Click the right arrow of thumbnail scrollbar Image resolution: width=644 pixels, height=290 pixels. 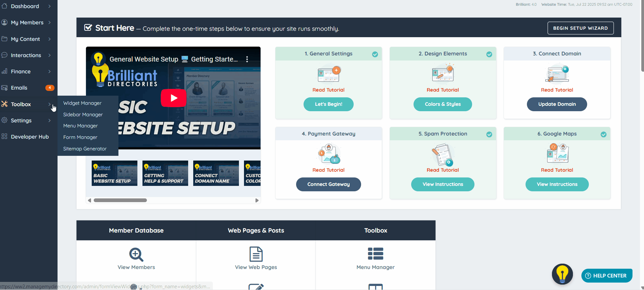pyautogui.click(x=257, y=200)
